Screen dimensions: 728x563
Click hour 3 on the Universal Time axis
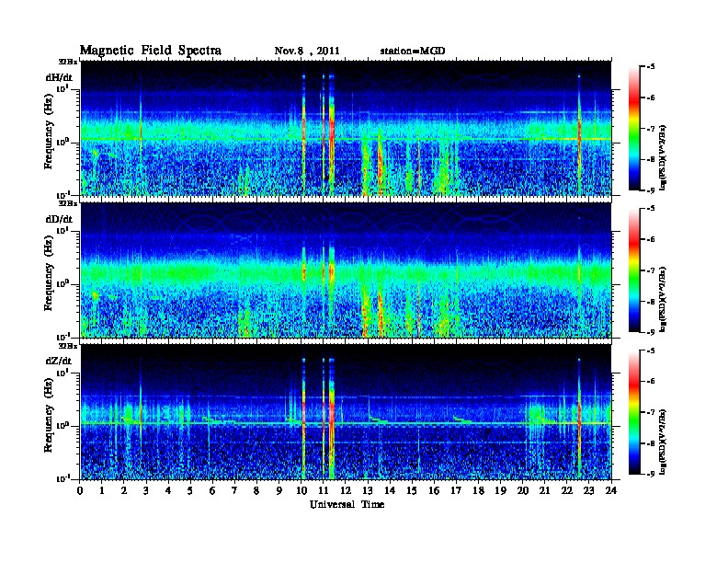coord(146,490)
